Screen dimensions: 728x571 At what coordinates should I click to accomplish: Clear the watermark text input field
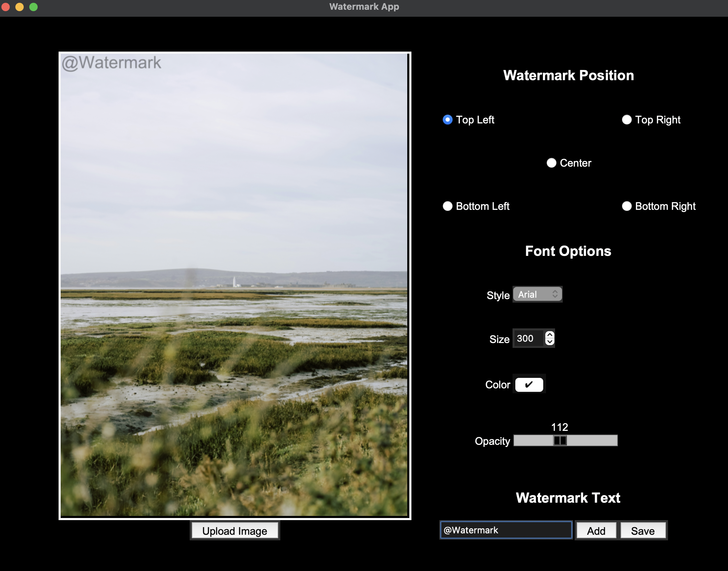[x=505, y=530]
